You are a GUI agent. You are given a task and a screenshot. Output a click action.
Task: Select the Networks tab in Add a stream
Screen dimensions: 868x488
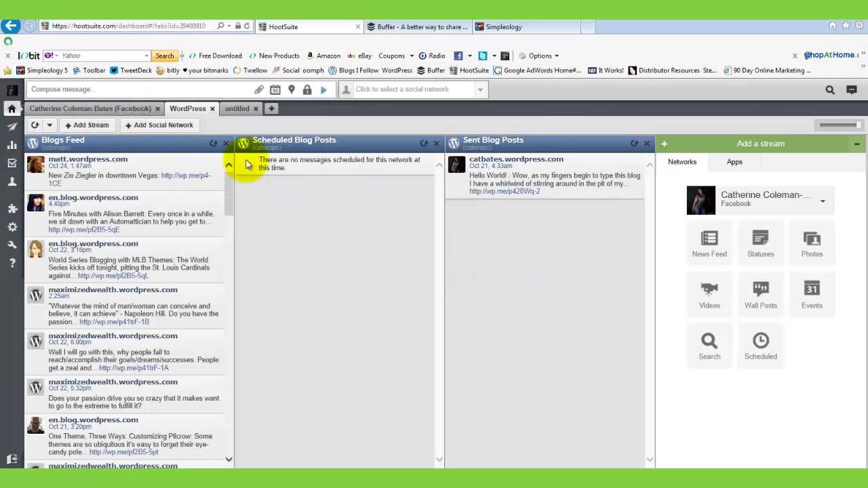click(x=682, y=162)
